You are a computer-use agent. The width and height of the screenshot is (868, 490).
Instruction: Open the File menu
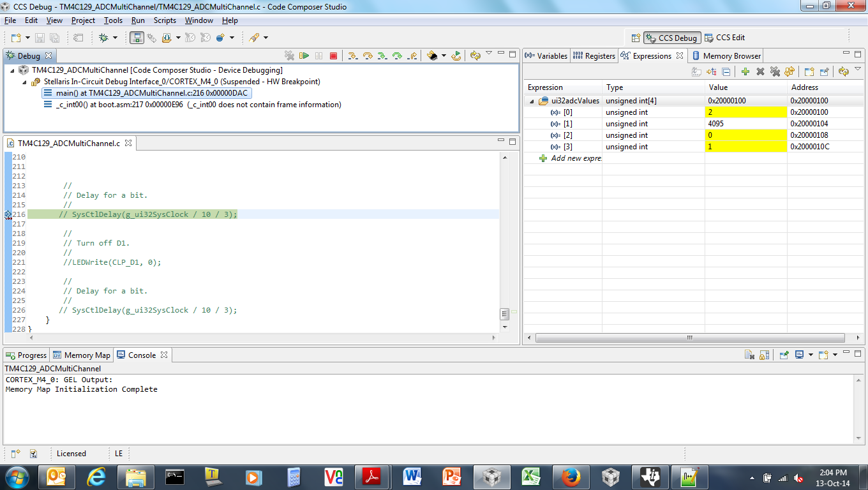pyautogui.click(x=11, y=20)
